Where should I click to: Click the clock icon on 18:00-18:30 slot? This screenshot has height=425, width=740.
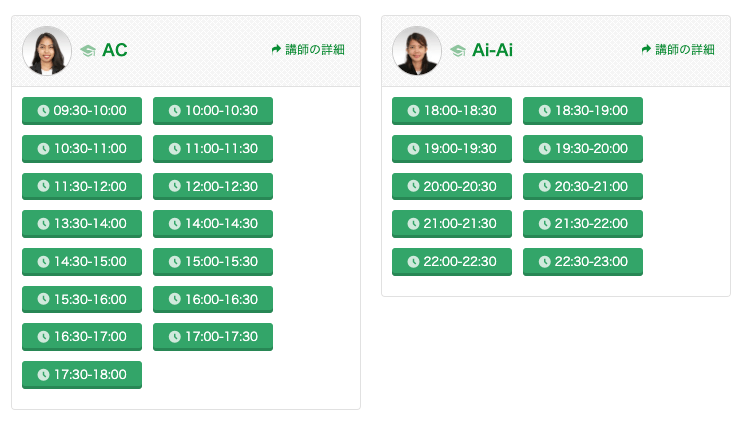click(x=413, y=111)
